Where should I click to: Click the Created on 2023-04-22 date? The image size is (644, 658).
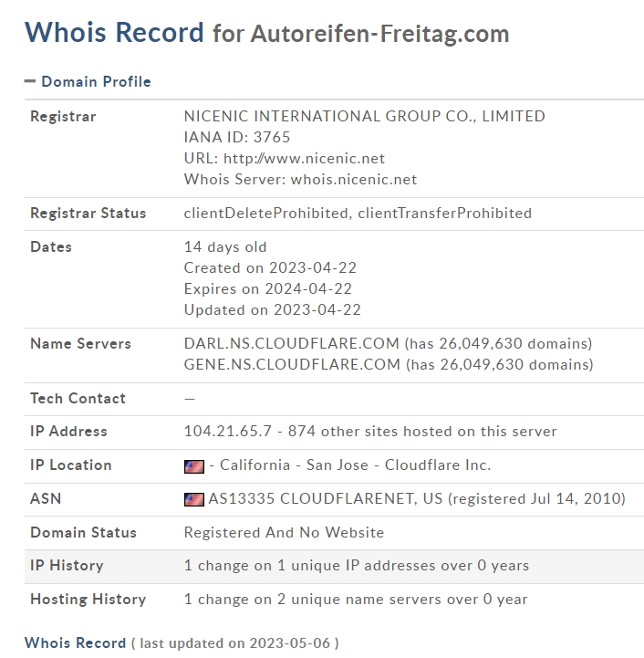[270, 267]
